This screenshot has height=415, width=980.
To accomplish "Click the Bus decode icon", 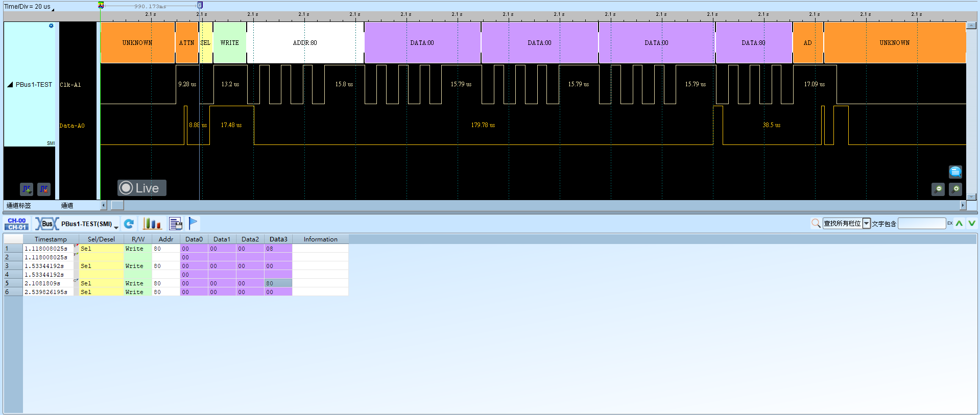I will [46, 224].
